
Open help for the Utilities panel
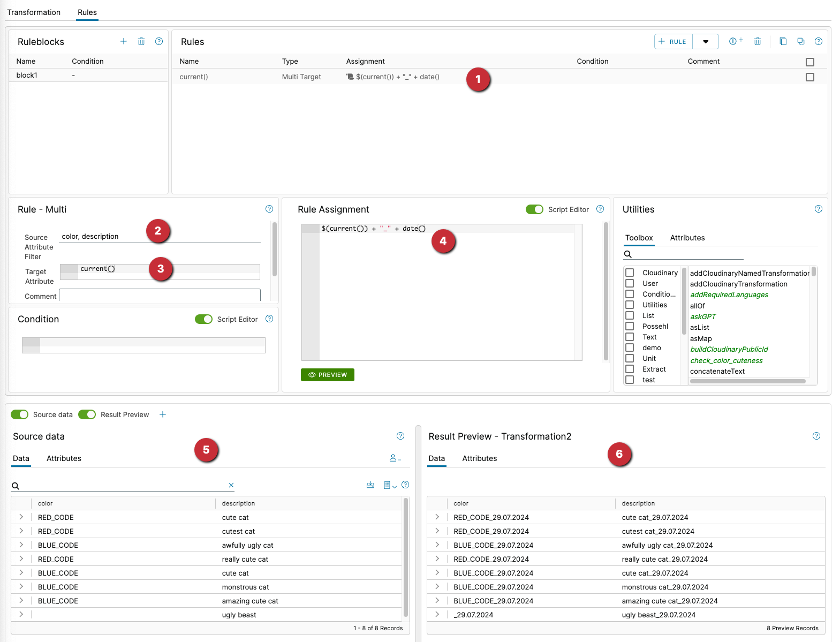pos(818,209)
